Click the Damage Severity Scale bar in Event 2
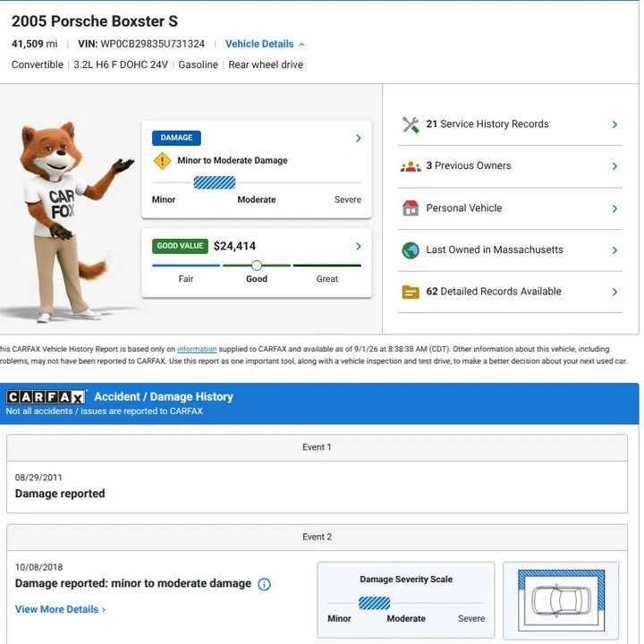The image size is (644, 644). pyautogui.click(x=374, y=604)
